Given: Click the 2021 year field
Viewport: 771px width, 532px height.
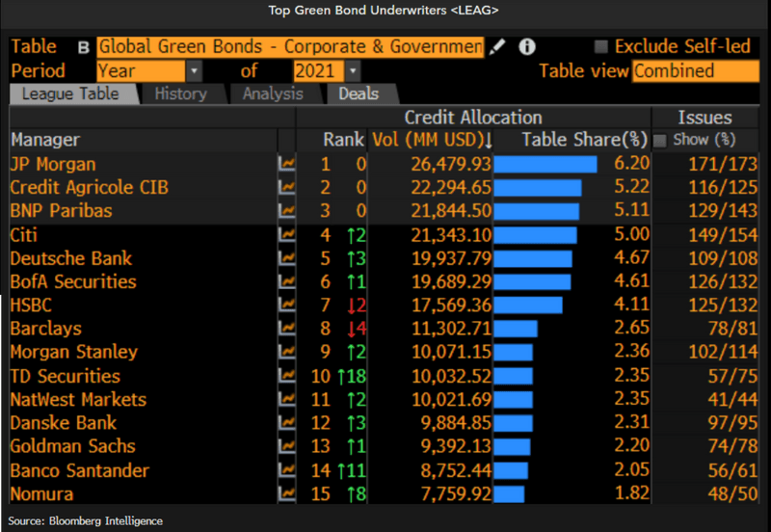Looking at the screenshot, I should 319,71.
